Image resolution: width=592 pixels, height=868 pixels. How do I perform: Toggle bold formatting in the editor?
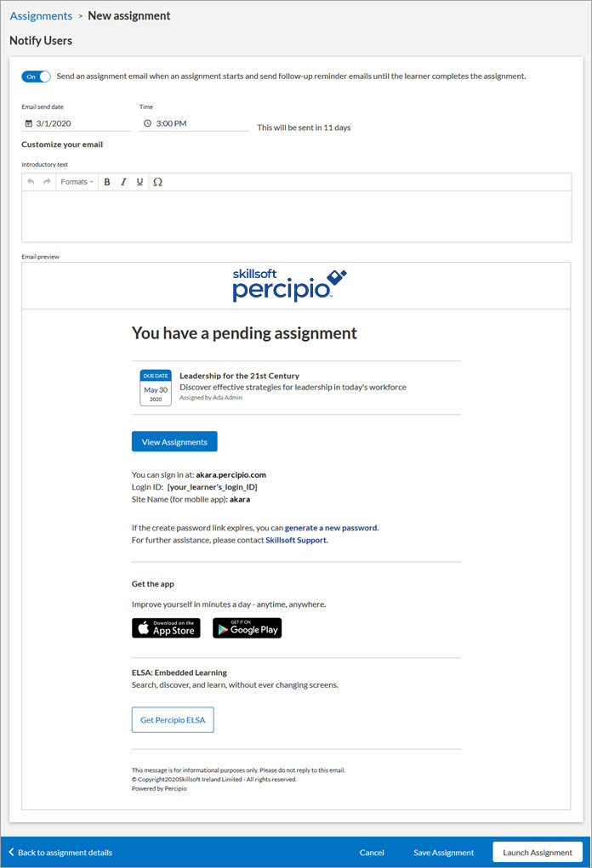pos(107,182)
